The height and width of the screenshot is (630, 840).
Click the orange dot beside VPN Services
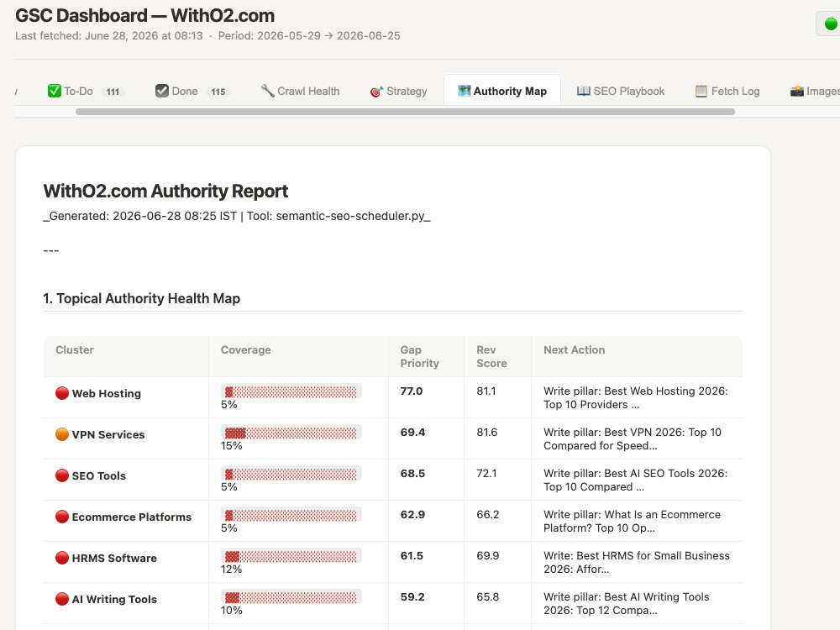click(62, 434)
